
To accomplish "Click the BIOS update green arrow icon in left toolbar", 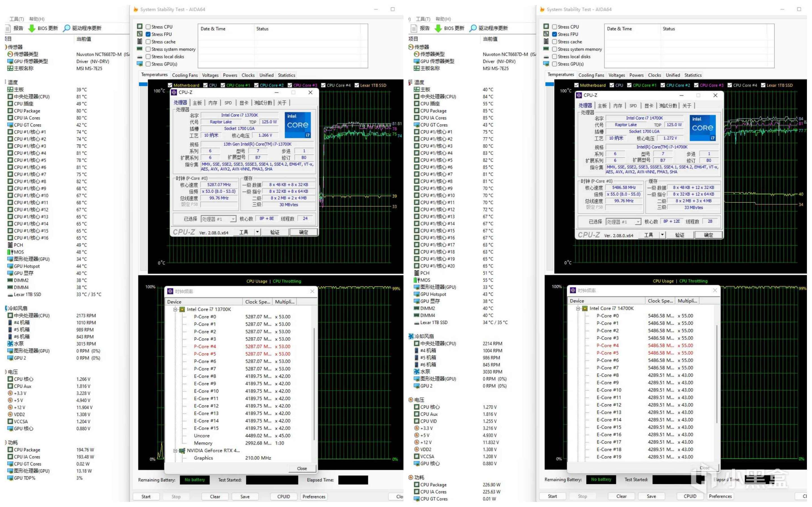I will tap(32, 28).
